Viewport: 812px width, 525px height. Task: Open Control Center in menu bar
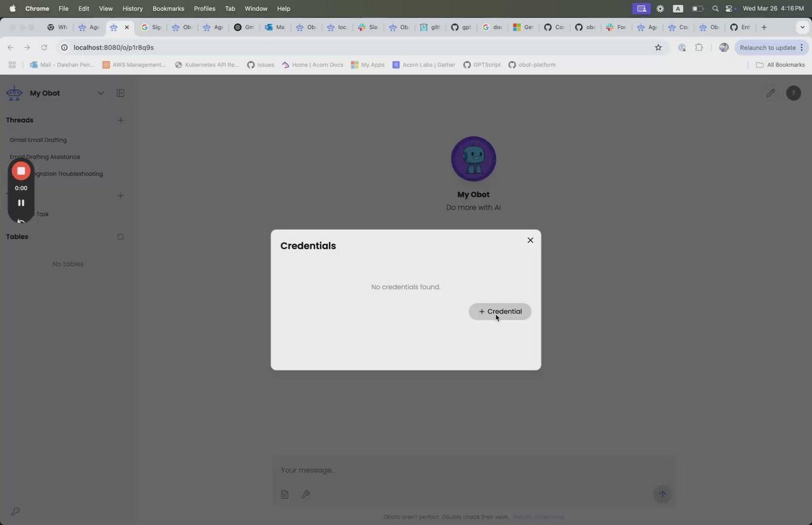pyautogui.click(x=730, y=9)
